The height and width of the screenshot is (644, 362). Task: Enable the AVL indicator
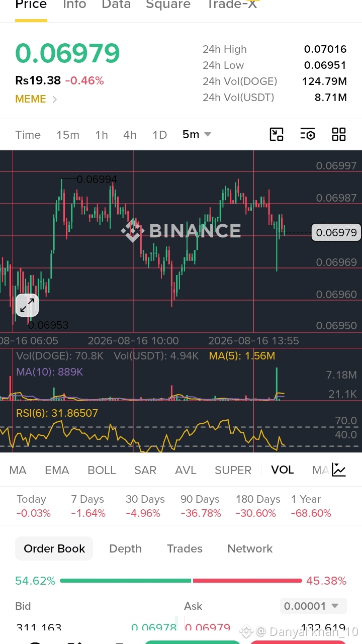pos(186,470)
